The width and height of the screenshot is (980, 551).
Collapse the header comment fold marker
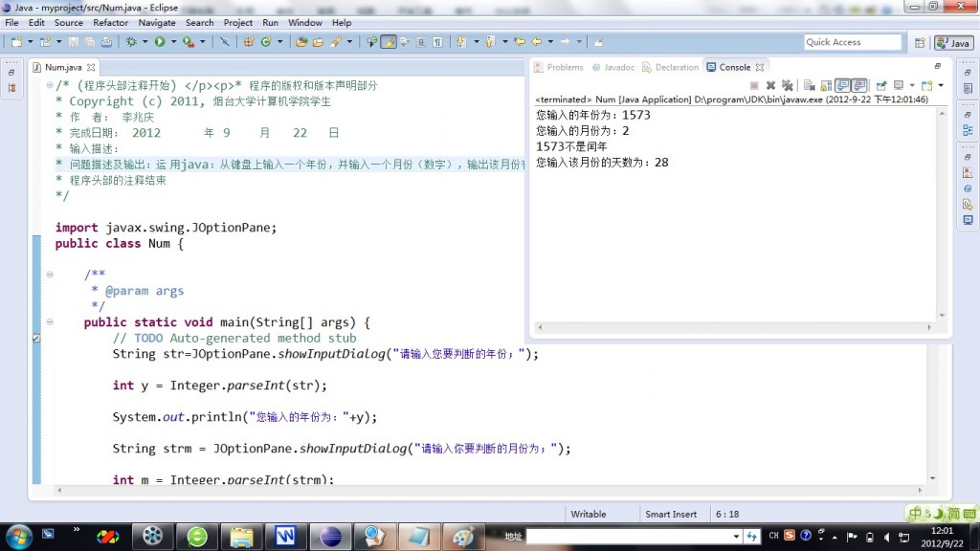click(50, 85)
